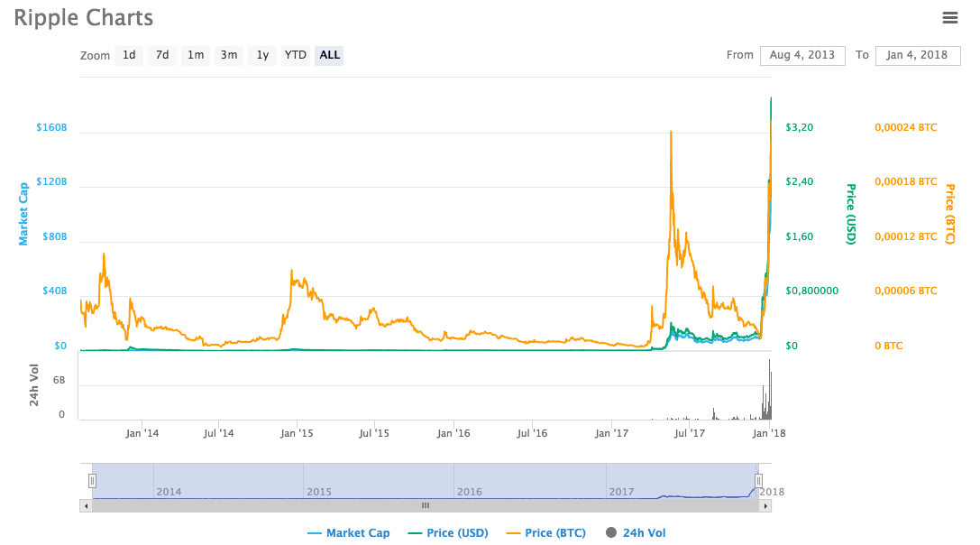Click the navigator scrollbar left arrow
Viewport: 980px width, 545px height.
tap(87, 506)
